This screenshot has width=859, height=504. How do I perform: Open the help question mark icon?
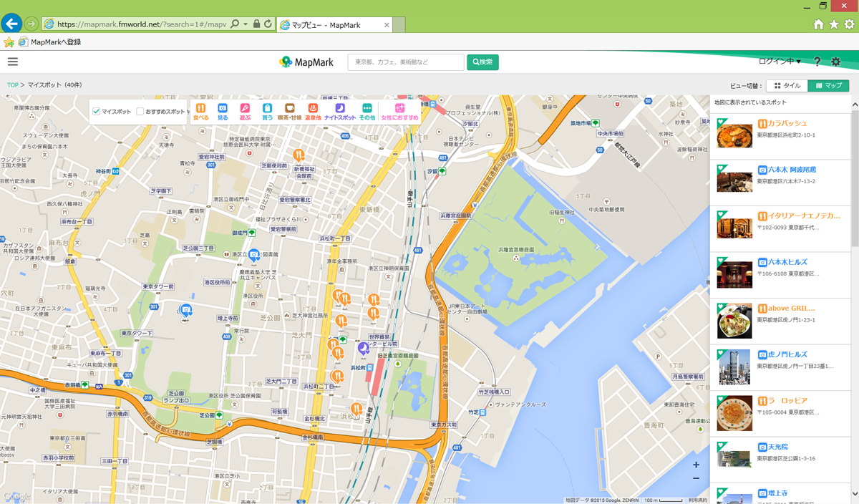817,62
